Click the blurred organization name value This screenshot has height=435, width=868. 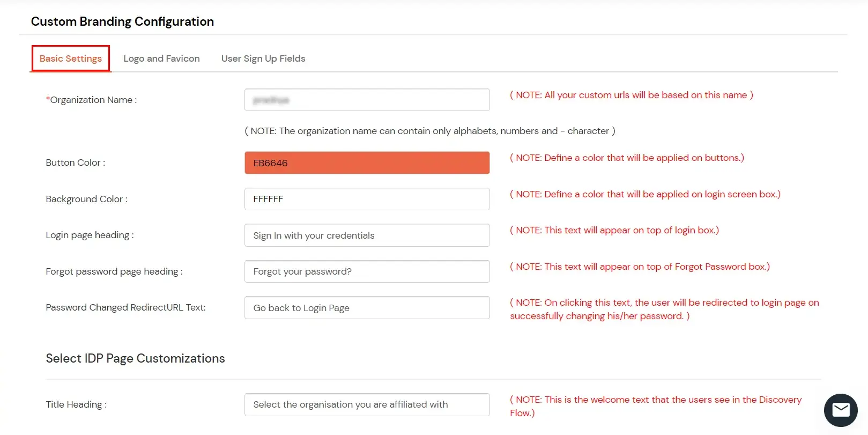[270, 100]
